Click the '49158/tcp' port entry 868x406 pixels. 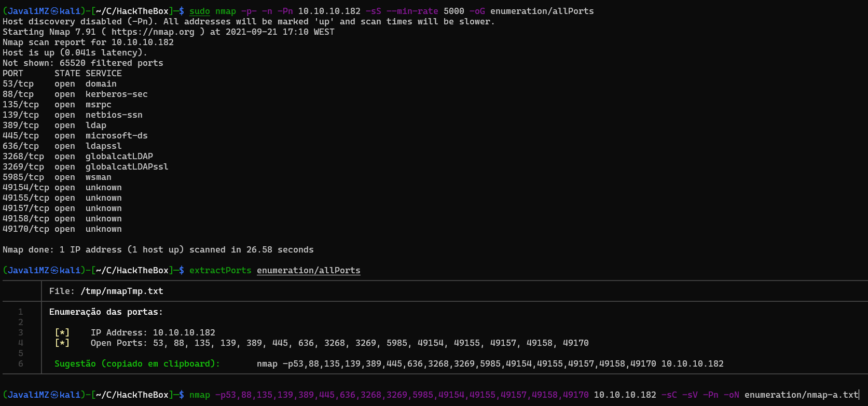coord(26,219)
